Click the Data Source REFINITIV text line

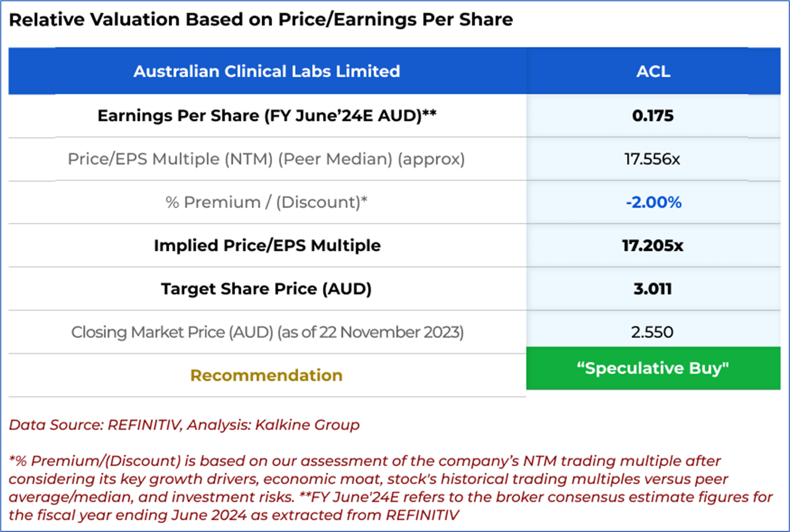click(184, 425)
